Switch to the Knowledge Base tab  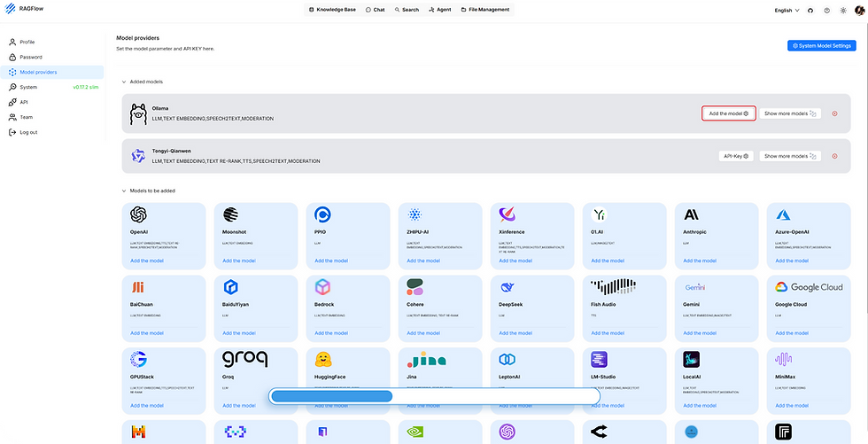click(332, 10)
